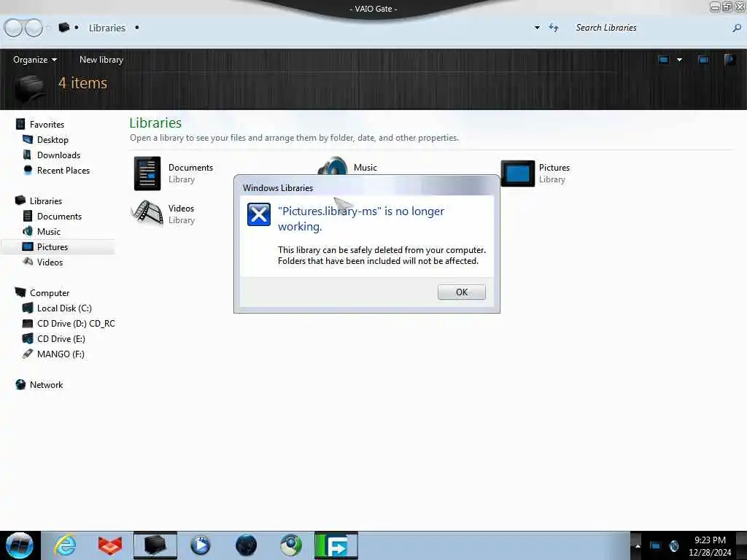Click the blue monitor tray icon

point(656,546)
